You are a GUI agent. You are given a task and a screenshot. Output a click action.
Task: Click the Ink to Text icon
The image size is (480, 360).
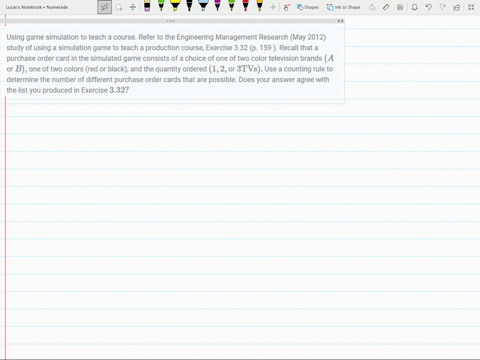click(372, 7)
